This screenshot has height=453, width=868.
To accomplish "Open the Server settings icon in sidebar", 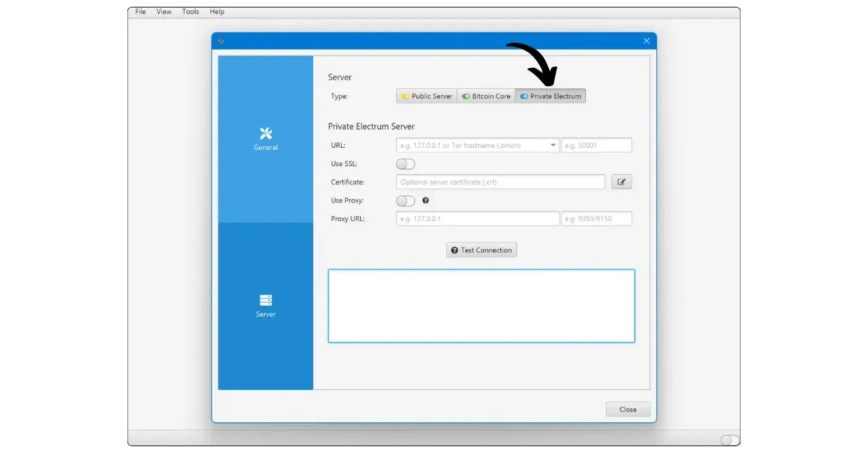I will click(266, 300).
